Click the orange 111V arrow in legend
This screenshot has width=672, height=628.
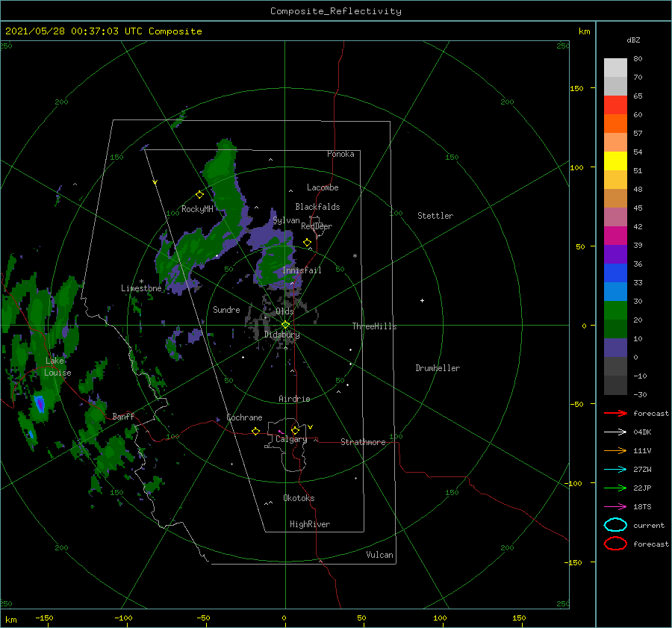coord(615,450)
